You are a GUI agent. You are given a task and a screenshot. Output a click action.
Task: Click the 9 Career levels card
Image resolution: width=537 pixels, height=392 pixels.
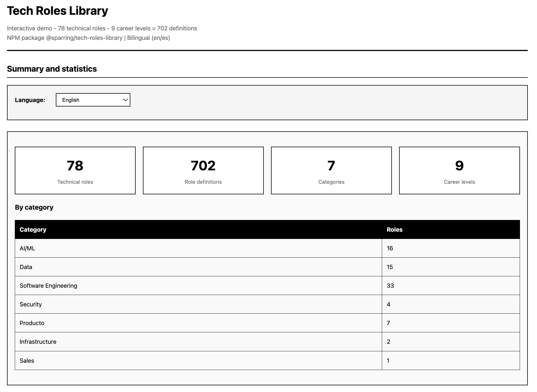[x=459, y=170]
